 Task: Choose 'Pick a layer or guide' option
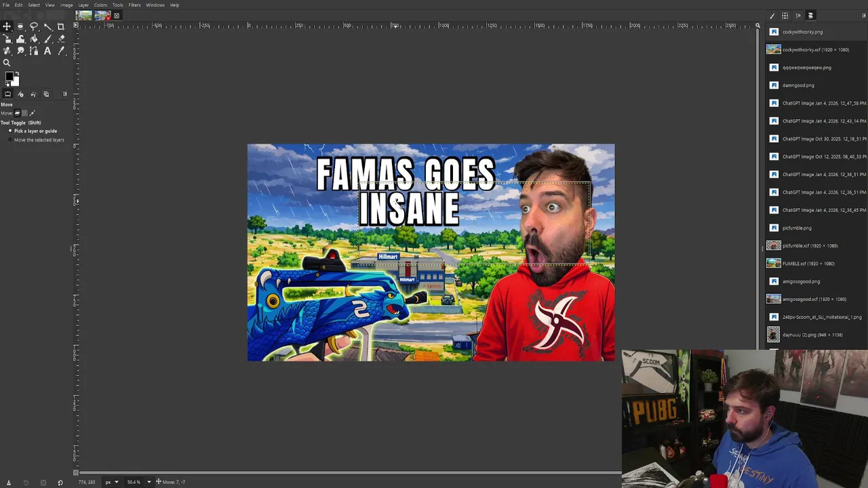point(33,131)
